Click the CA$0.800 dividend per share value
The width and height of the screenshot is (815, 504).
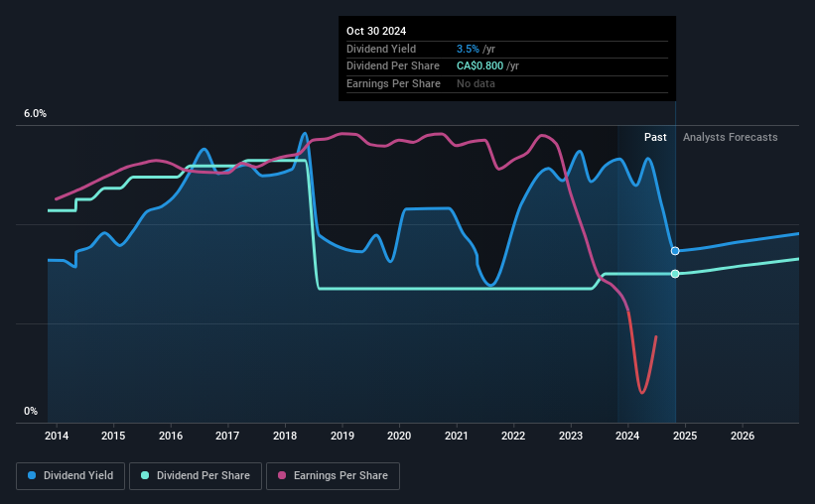pyautogui.click(x=479, y=66)
